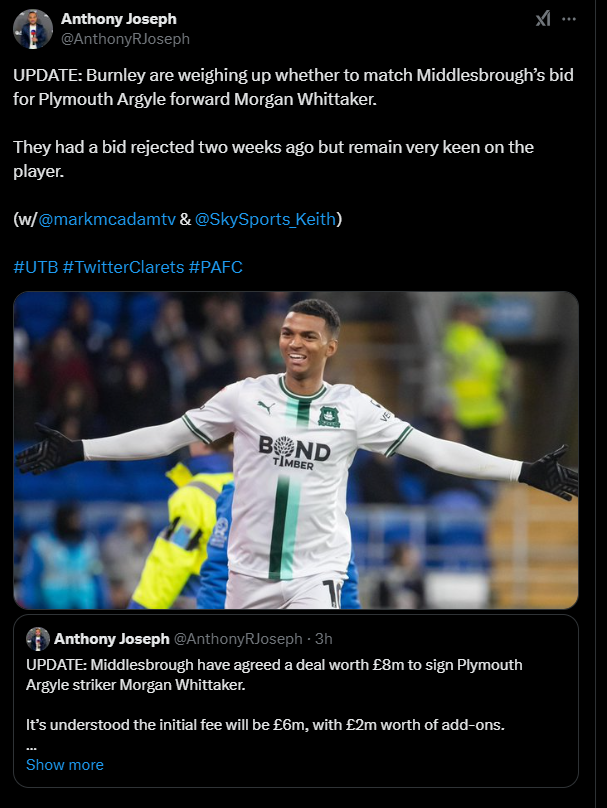Click Anthony Joseph name in quoted tweet

click(111, 638)
